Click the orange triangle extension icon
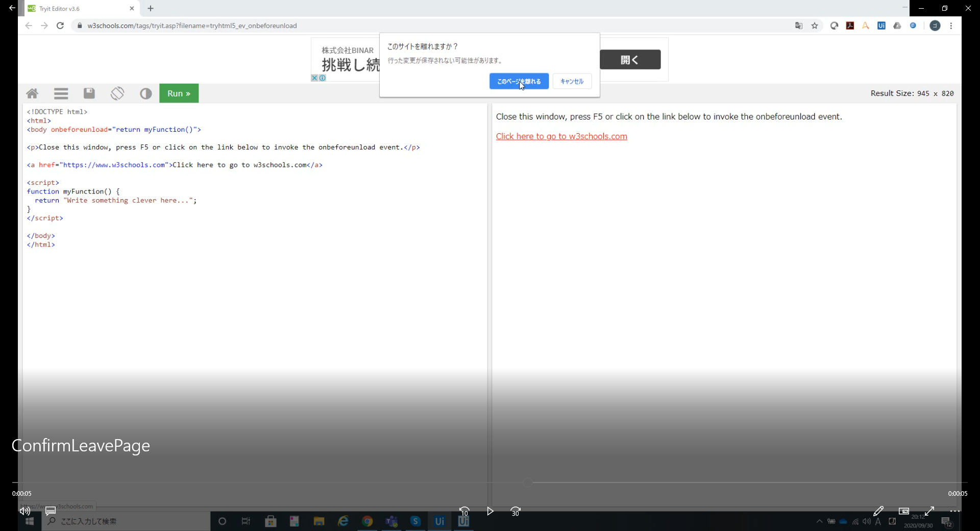Image resolution: width=980 pixels, height=531 pixels. (866, 26)
